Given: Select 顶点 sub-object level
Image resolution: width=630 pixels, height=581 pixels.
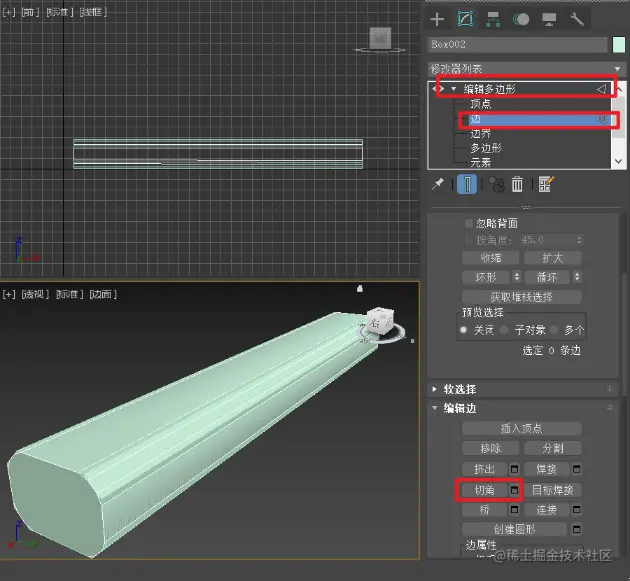Looking at the screenshot, I should point(481,104).
